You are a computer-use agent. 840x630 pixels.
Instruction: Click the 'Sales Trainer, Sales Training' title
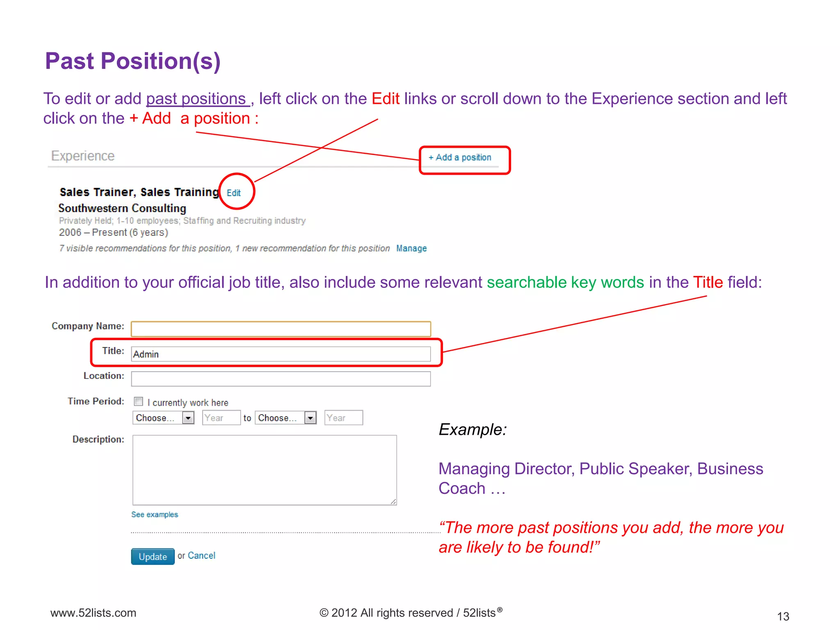[x=139, y=192]
